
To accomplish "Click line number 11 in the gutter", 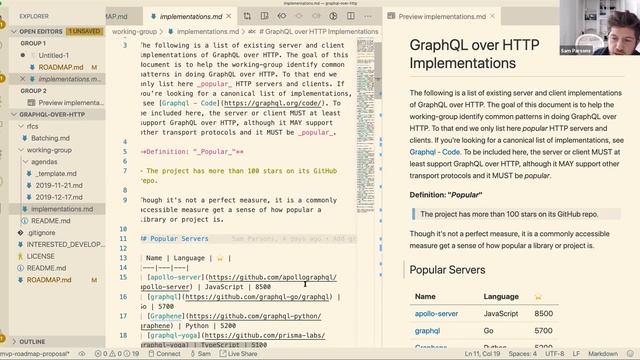I will 123,239.
